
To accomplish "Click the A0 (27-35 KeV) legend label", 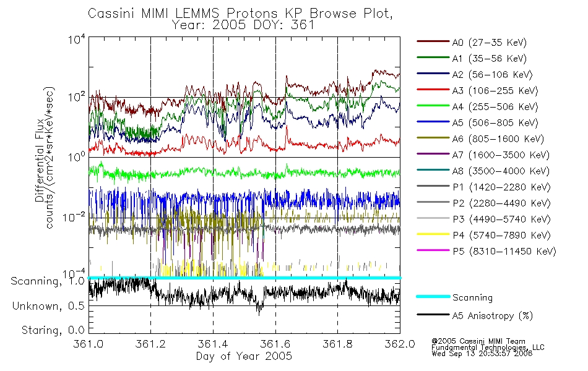I will point(489,43).
